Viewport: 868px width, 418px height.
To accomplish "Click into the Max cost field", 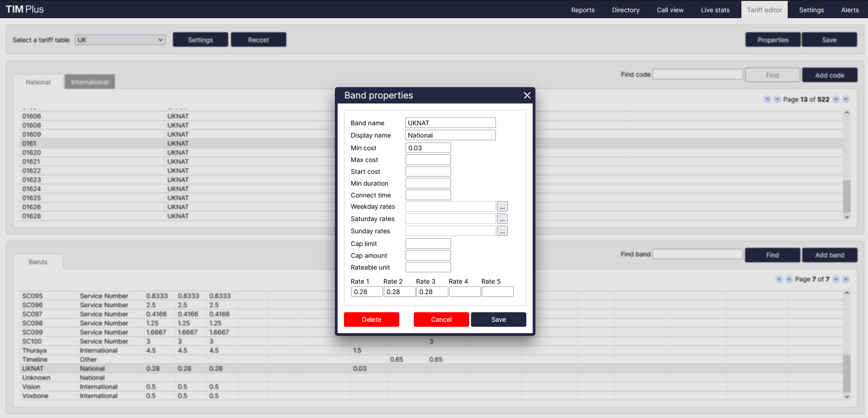I will click(x=428, y=160).
